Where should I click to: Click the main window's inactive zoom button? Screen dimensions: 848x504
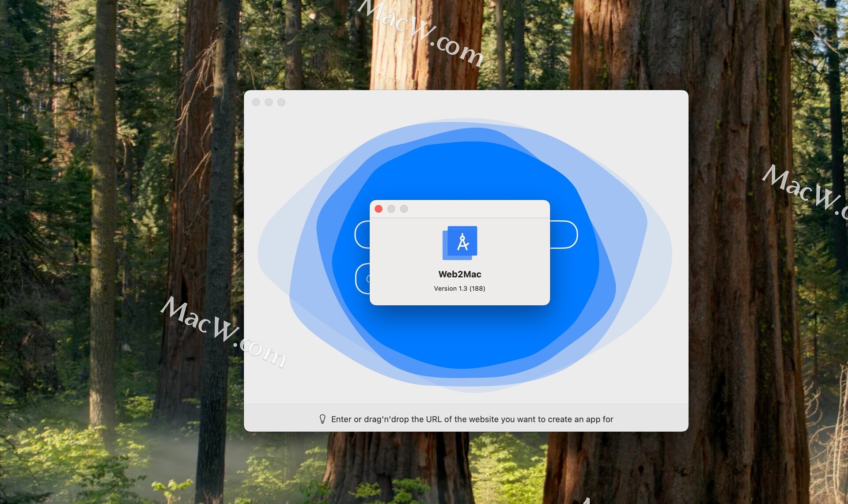point(281,102)
